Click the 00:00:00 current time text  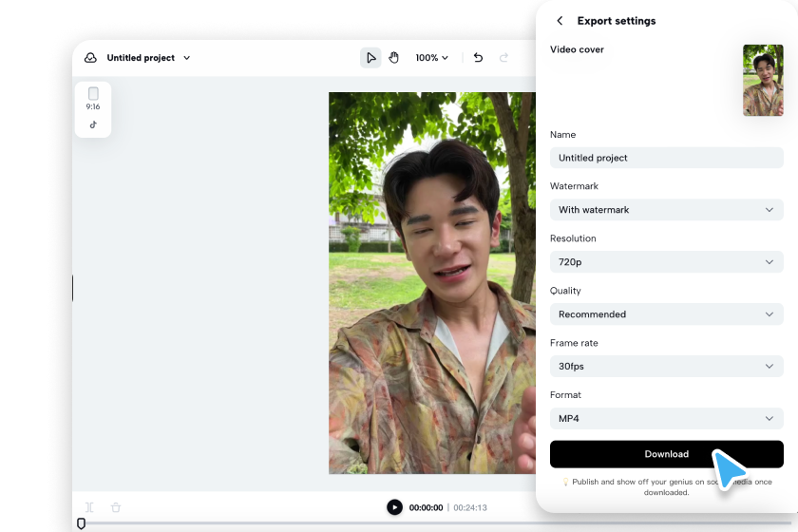tap(426, 507)
